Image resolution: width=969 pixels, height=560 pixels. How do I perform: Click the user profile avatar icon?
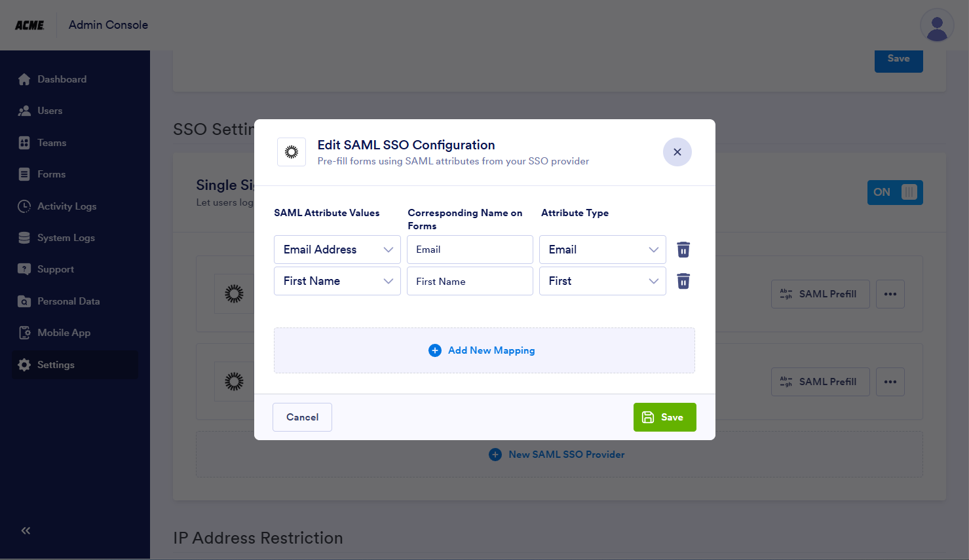coord(936,26)
